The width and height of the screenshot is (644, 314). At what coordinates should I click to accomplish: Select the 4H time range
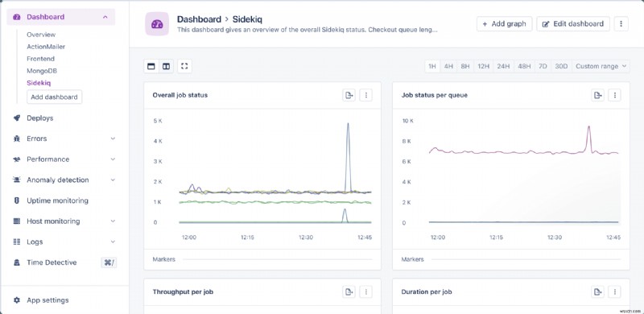point(448,66)
